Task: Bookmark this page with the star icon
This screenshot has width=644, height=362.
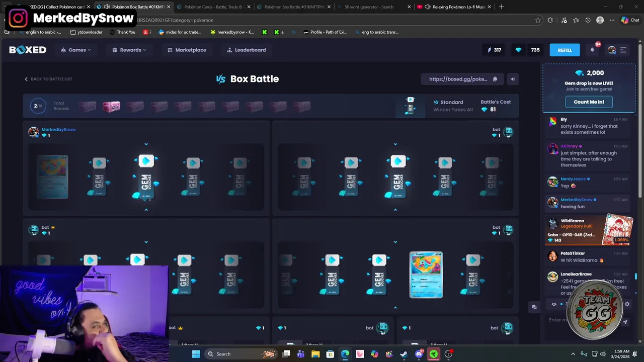Action: pos(538,20)
